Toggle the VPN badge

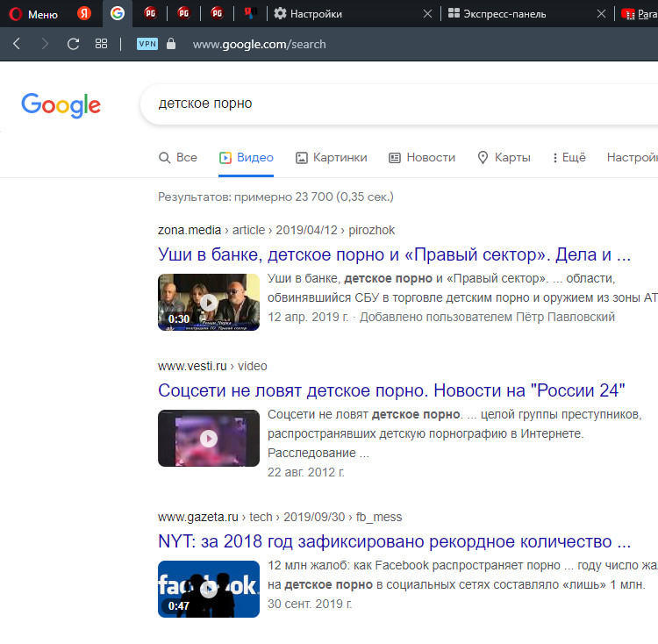[x=147, y=44]
